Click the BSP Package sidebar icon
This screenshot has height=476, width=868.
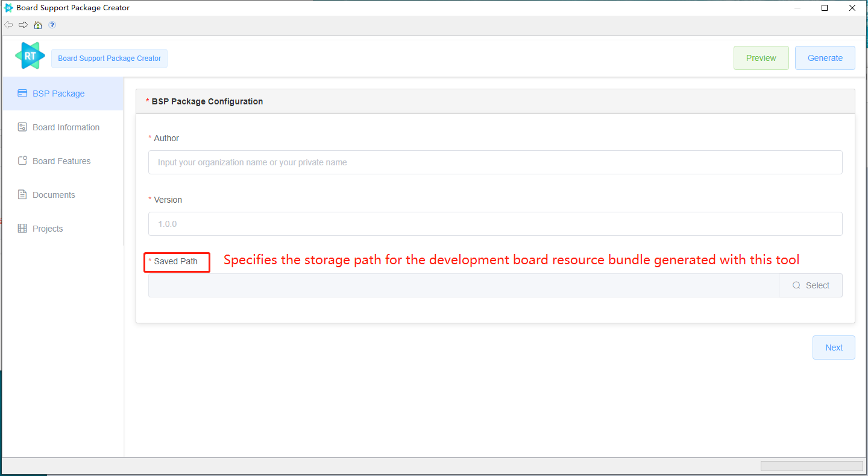[22, 93]
